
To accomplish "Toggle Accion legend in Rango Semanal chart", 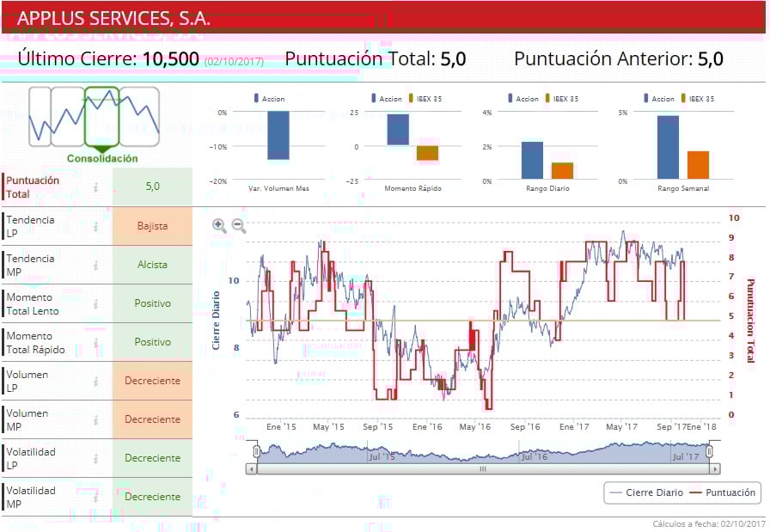I will coord(659,99).
